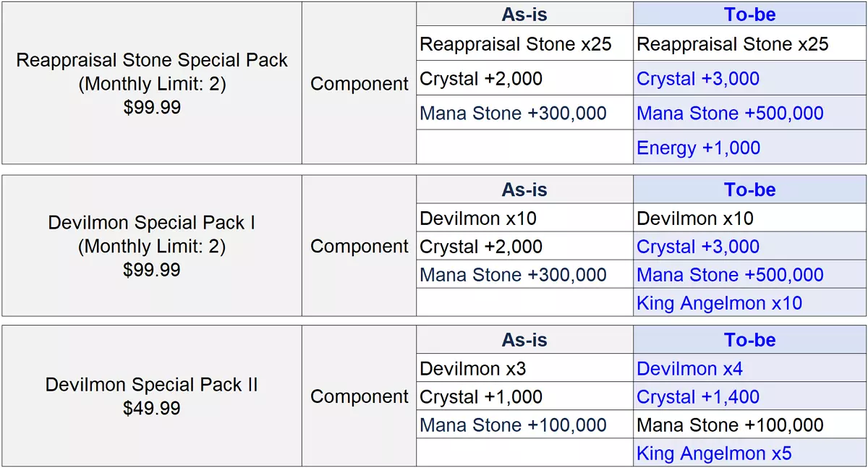Click the King Angelmon x5 entry

(714, 454)
